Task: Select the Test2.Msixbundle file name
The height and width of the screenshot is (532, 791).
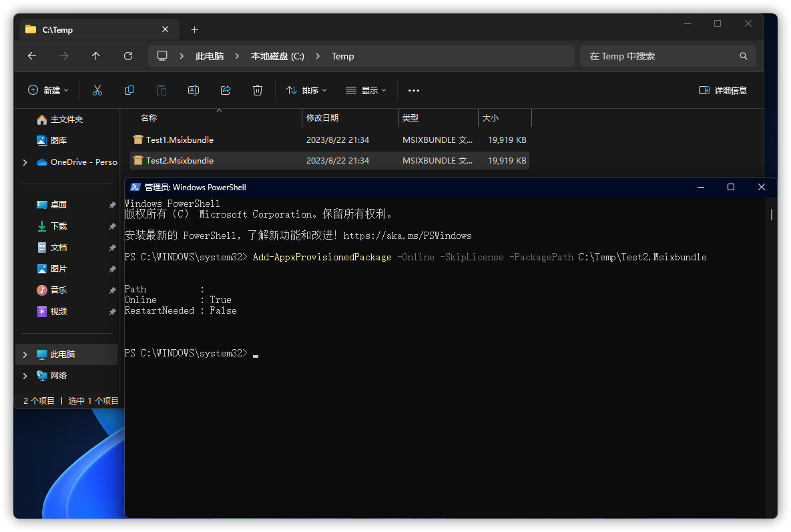Action: [x=180, y=160]
